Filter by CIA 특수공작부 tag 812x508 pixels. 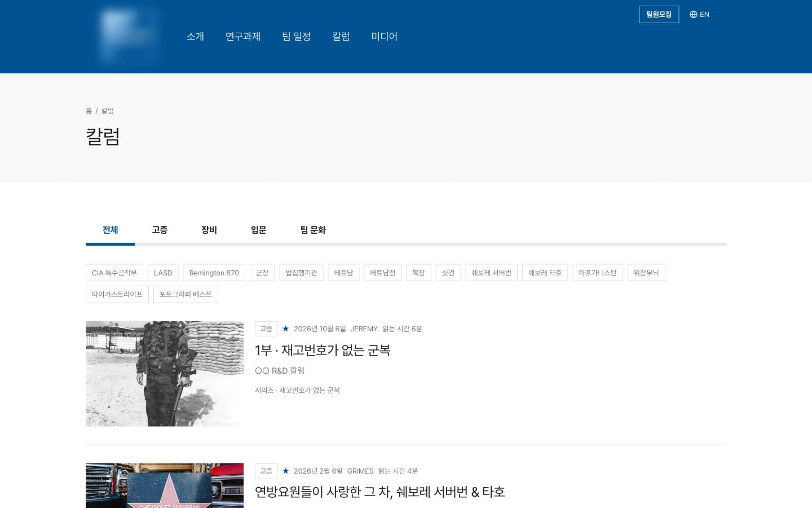tap(114, 273)
